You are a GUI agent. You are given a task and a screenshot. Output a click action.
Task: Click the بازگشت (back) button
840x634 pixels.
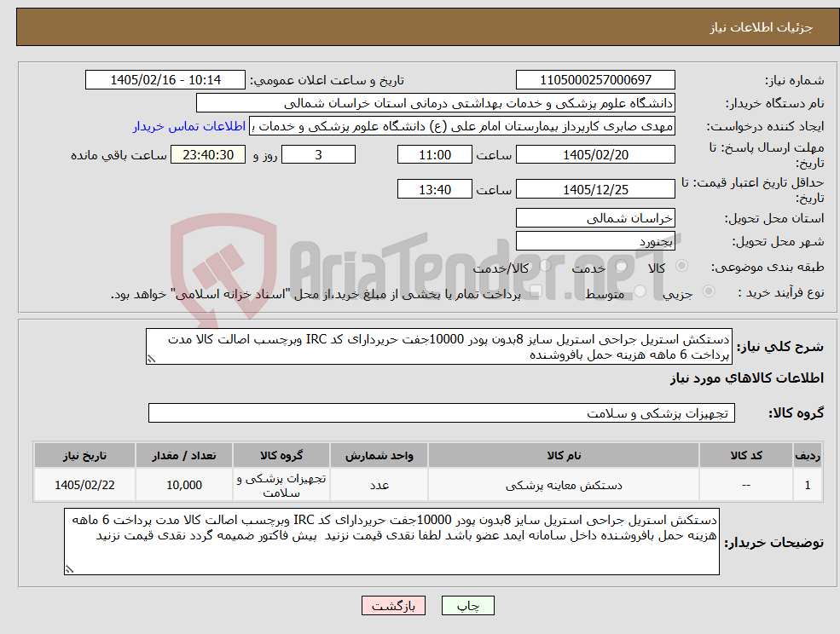[x=393, y=606]
